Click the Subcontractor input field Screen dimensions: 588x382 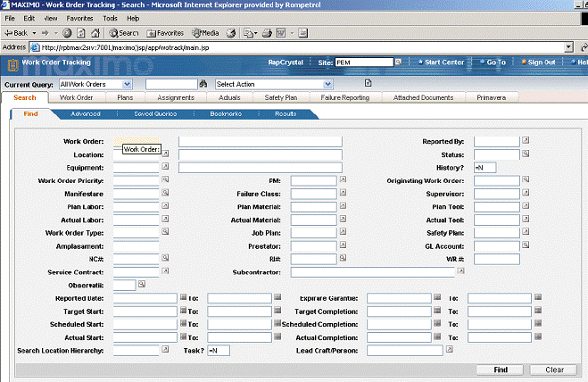point(372,272)
